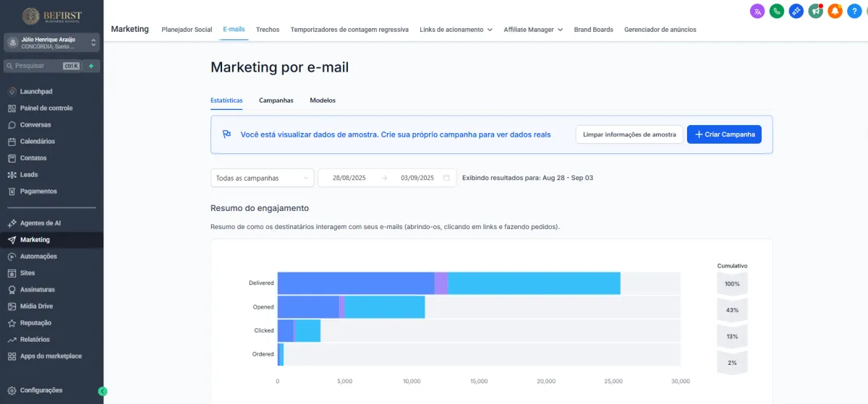Click the Marketing paper plane icon
868x404 pixels.
click(12, 240)
